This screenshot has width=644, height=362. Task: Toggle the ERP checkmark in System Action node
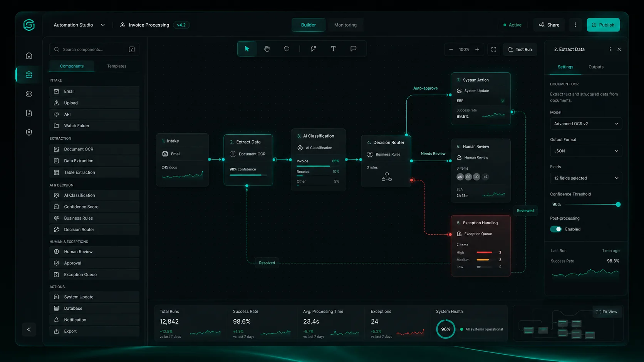click(502, 101)
